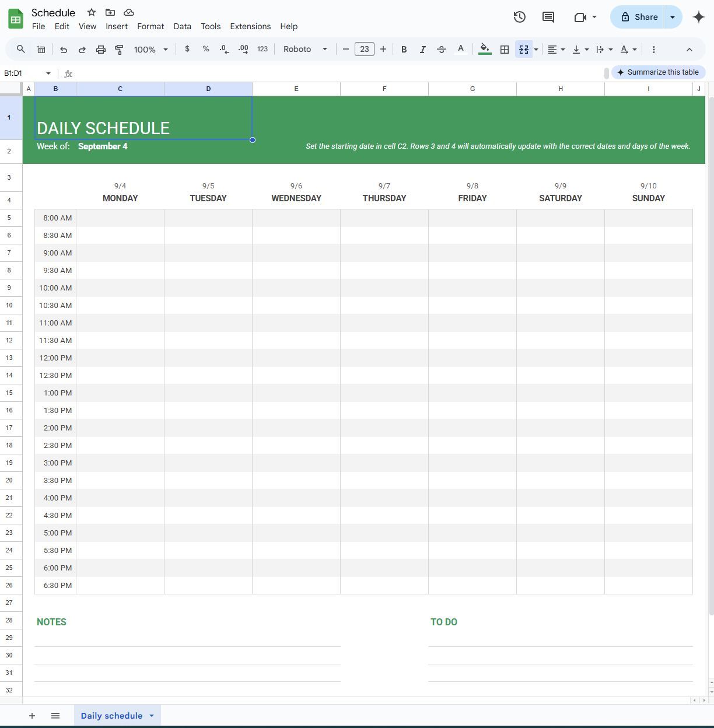Screen dimensions: 714x728
Task: Toggle bold formatting
Action: [x=404, y=49]
